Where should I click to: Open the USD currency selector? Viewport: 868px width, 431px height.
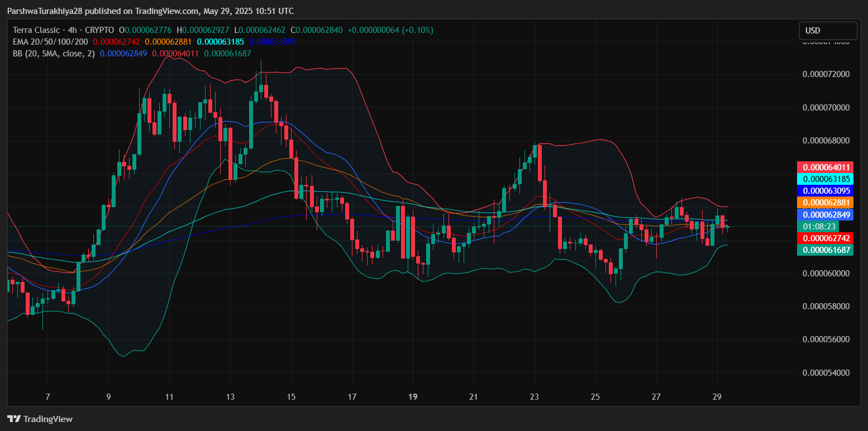[827, 31]
